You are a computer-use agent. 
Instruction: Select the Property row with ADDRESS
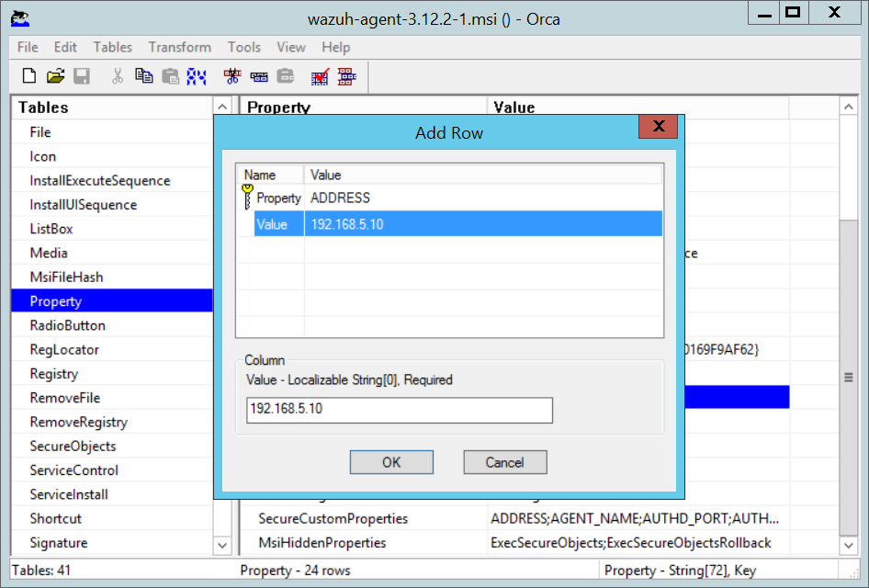449,198
